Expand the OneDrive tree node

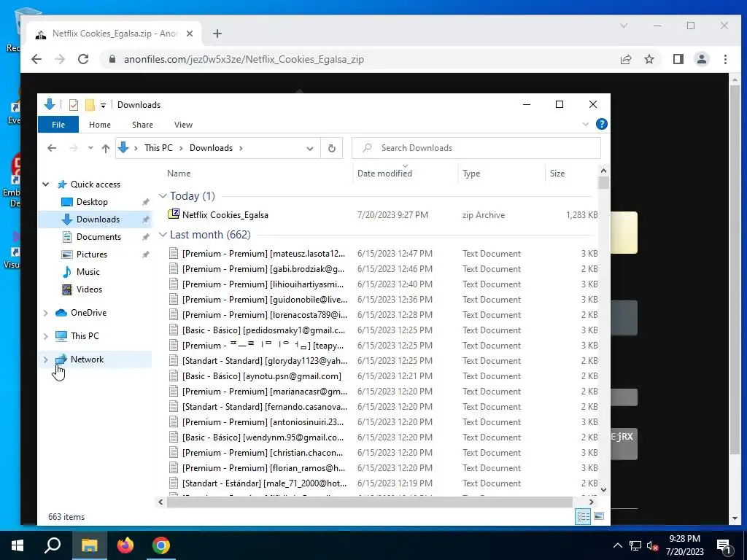[46, 313]
